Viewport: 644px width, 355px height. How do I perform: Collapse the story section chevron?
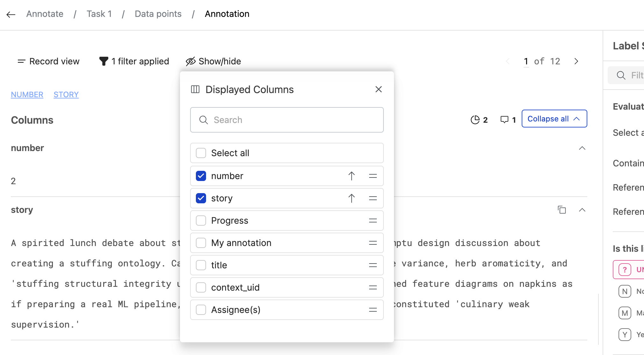(583, 210)
